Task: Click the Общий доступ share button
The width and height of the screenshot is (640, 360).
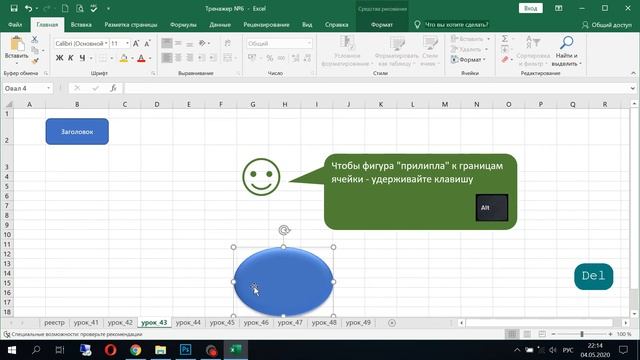Action: (x=607, y=25)
